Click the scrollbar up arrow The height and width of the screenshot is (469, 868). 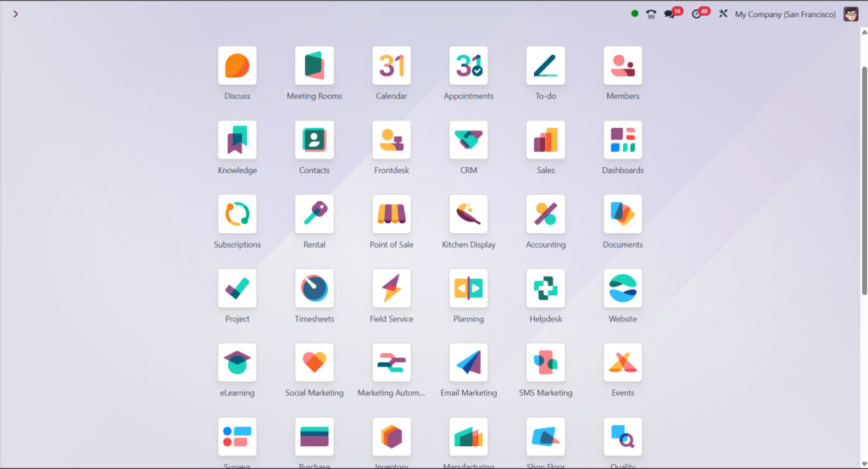coord(864,32)
